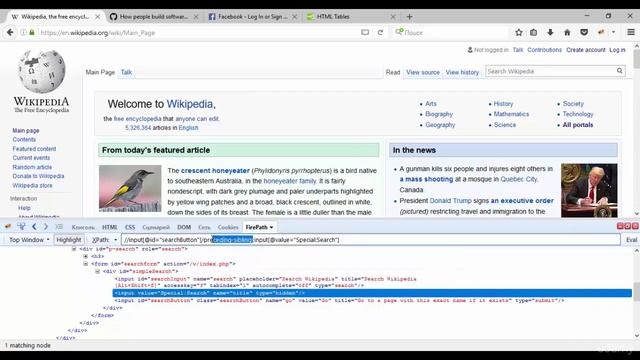
Task: Click the Firebug command line list icon
Action: (59, 227)
